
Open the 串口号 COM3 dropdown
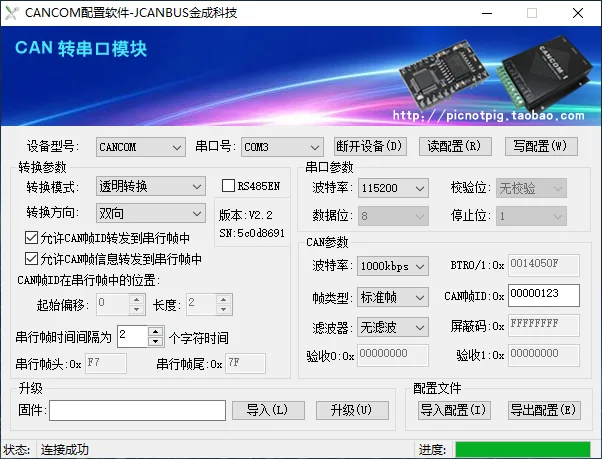coord(282,147)
